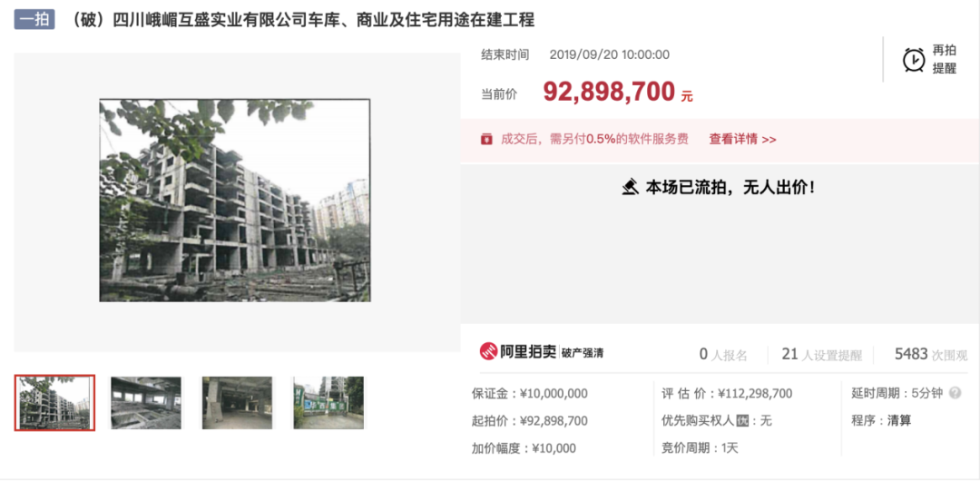Screen dimensions: 980x481
Task: Click the 0 人报名 registration counter
Action: [723, 355]
